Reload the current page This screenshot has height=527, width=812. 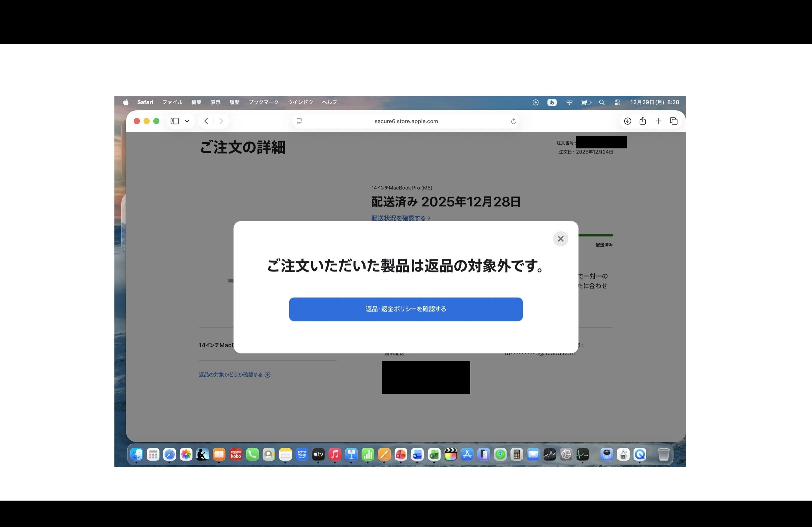[513, 121]
